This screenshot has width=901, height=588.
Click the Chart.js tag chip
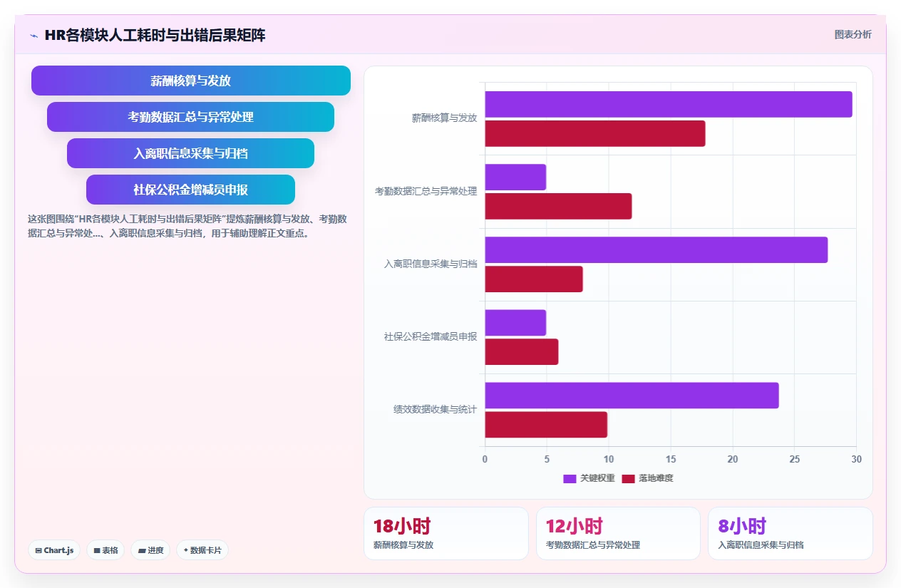(54, 550)
